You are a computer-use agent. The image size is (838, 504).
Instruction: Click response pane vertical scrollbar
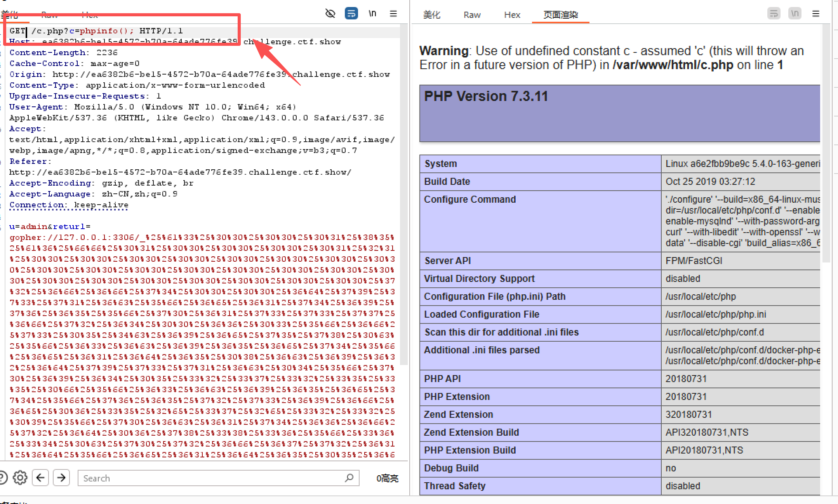(826, 144)
